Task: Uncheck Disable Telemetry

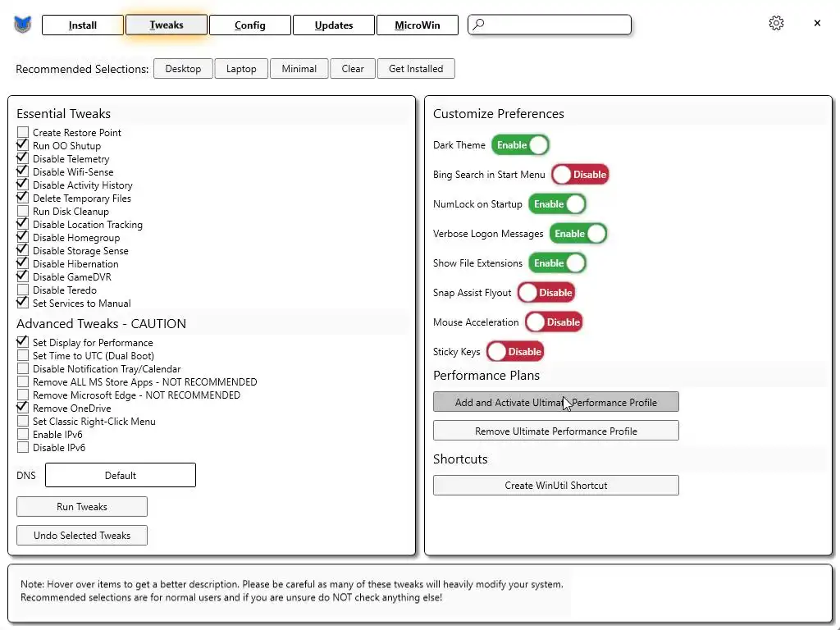Action: tap(23, 158)
